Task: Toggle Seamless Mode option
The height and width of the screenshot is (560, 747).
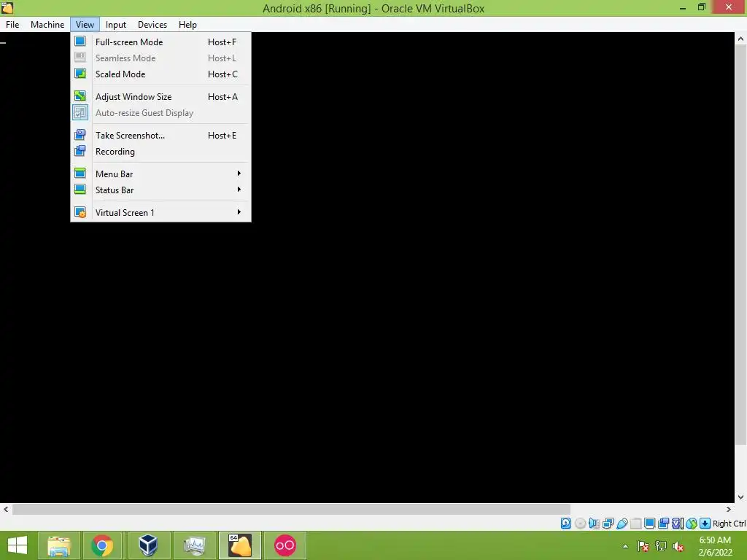Action: [x=160, y=58]
